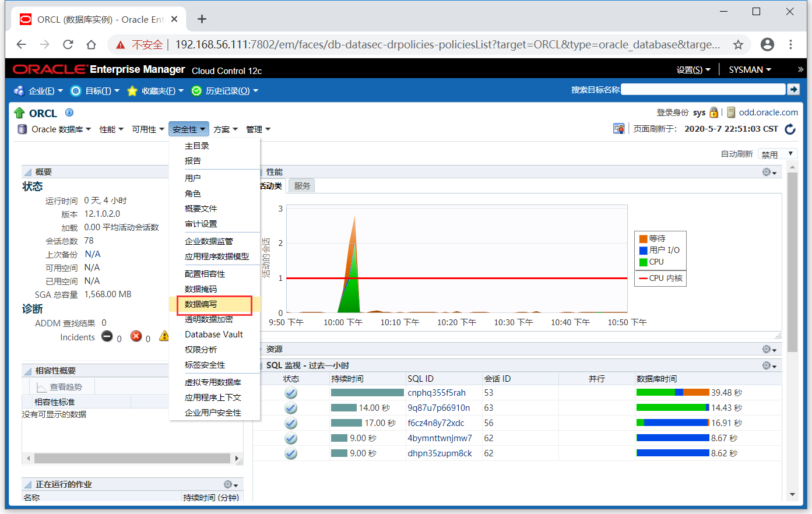Click the browser forward arrow
The image size is (812, 514).
(x=45, y=44)
